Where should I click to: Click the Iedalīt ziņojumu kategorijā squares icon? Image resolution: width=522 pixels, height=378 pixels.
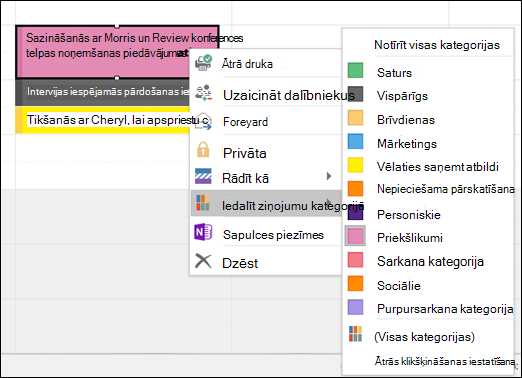[x=203, y=203]
